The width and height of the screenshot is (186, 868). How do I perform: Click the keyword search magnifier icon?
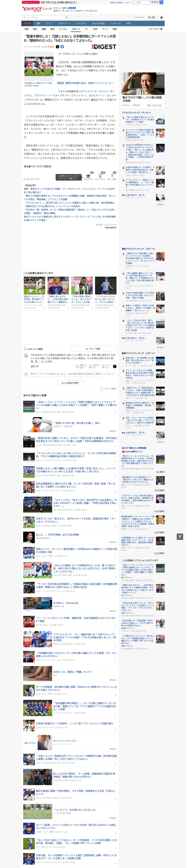coord(66,18)
